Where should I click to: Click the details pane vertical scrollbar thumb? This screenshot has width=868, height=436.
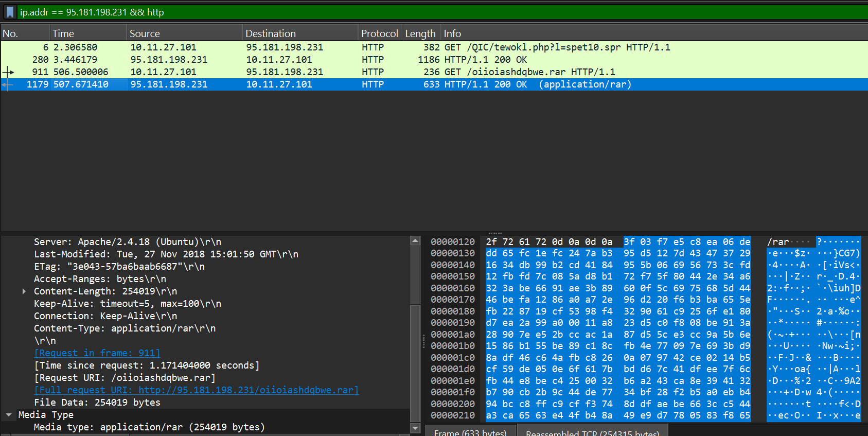point(416,363)
